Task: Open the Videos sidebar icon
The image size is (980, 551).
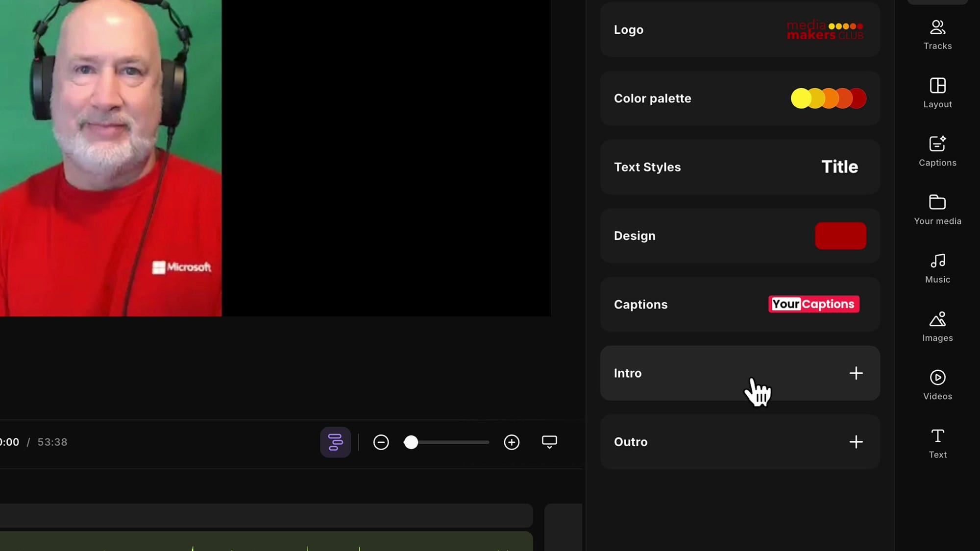Action: click(937, 378)
